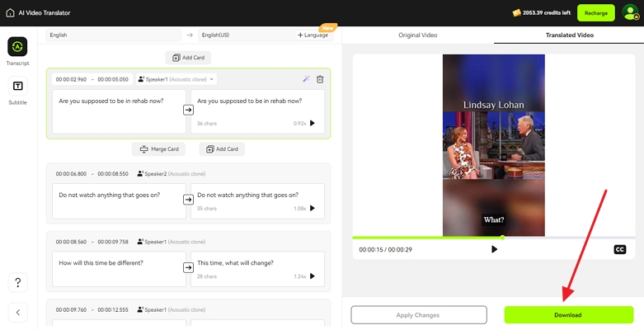Play audio of 'This time, what will change?'
The height and width of the screenshot is (330, 644).
313,276
